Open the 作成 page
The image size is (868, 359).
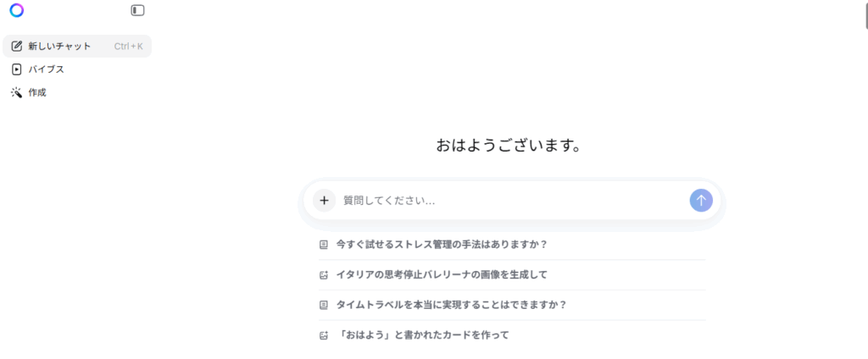37,92
